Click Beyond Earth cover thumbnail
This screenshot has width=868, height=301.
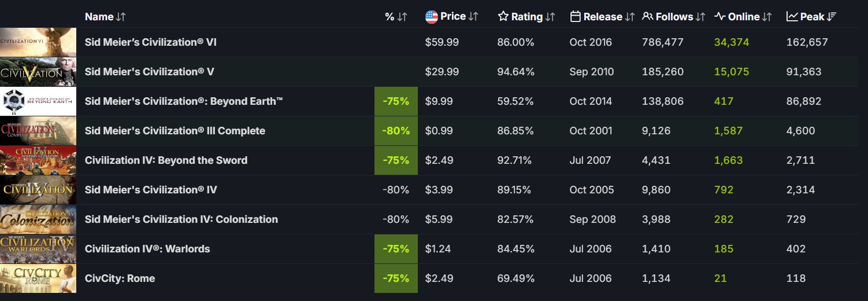[38, 101]
